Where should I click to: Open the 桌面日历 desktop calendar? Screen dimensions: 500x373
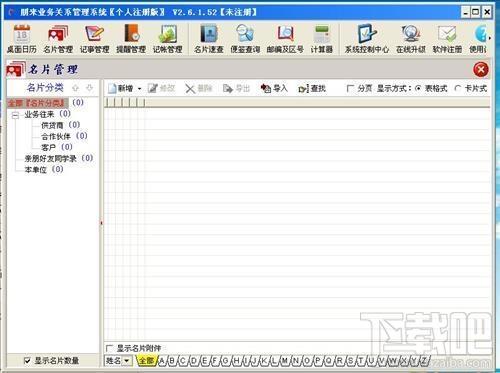coord(22,39)
